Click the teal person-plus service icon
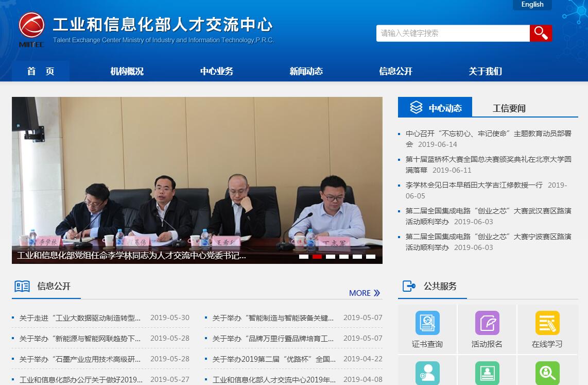Viewport: 588px width, 385px height. 427,373
